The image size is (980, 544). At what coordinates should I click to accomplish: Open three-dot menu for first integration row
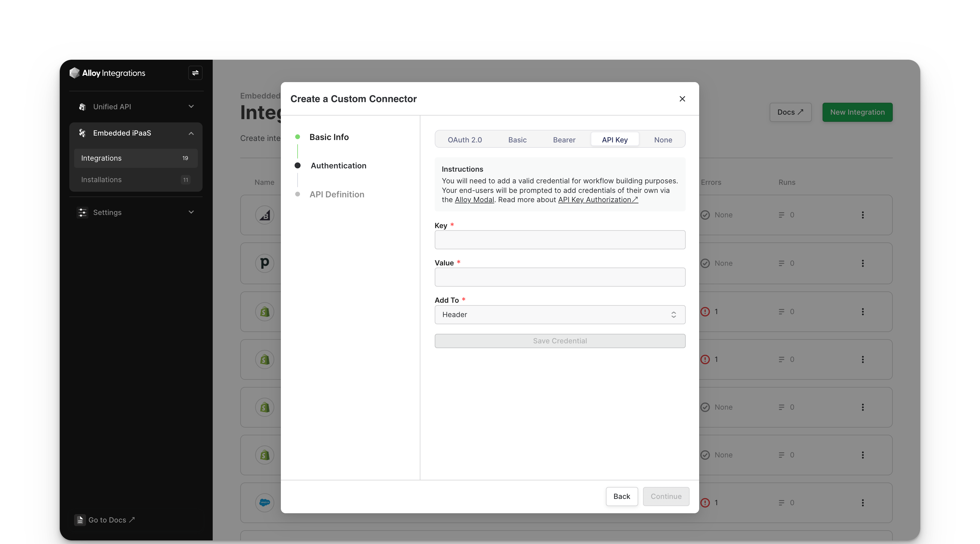pyautogui.click(x=863, y=215)
